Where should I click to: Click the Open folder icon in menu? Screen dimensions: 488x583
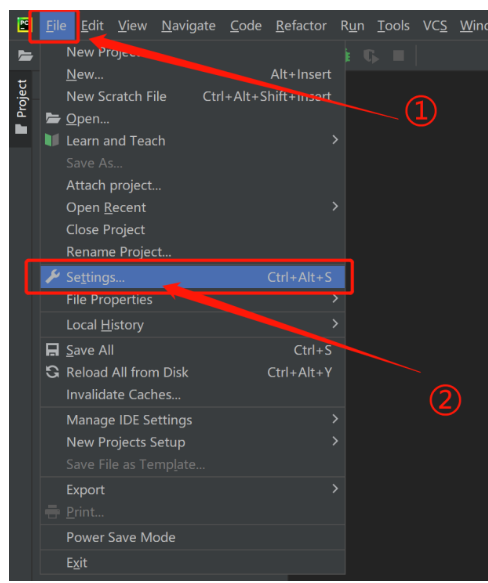point(52,119)
